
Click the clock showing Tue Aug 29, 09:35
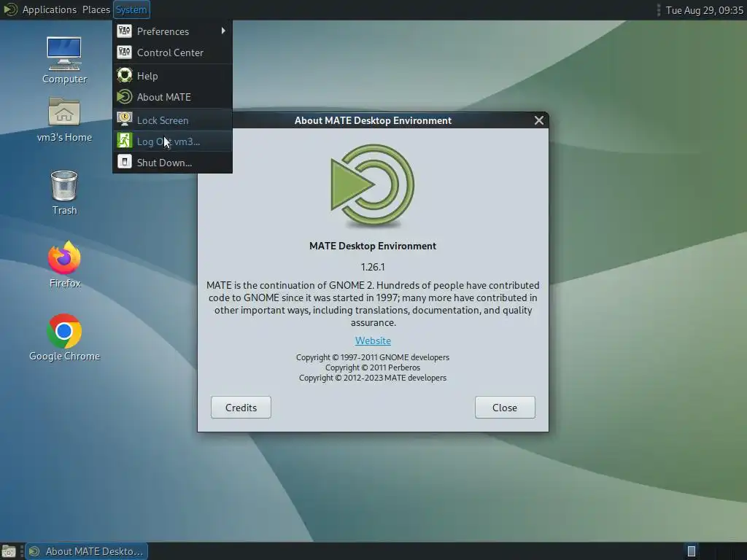(x=704, y=10)
